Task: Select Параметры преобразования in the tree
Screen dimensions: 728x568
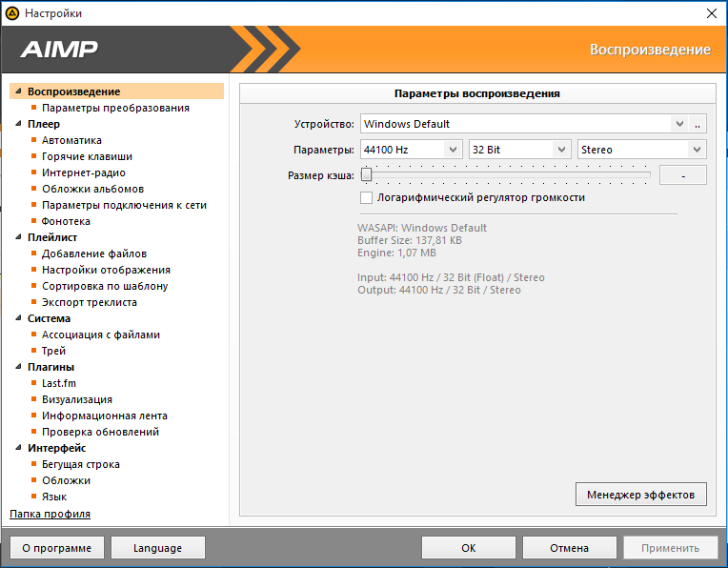Action: click(115, 108)
